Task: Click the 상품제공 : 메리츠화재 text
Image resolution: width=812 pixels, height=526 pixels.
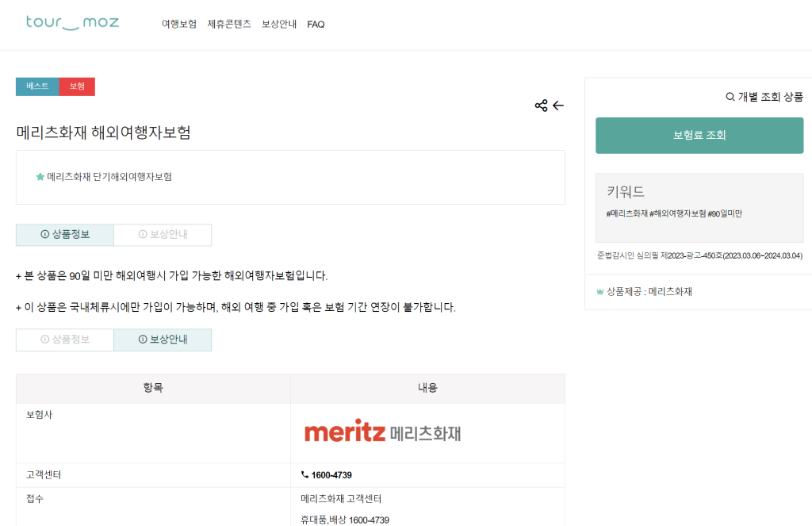Action: (649, 292)
